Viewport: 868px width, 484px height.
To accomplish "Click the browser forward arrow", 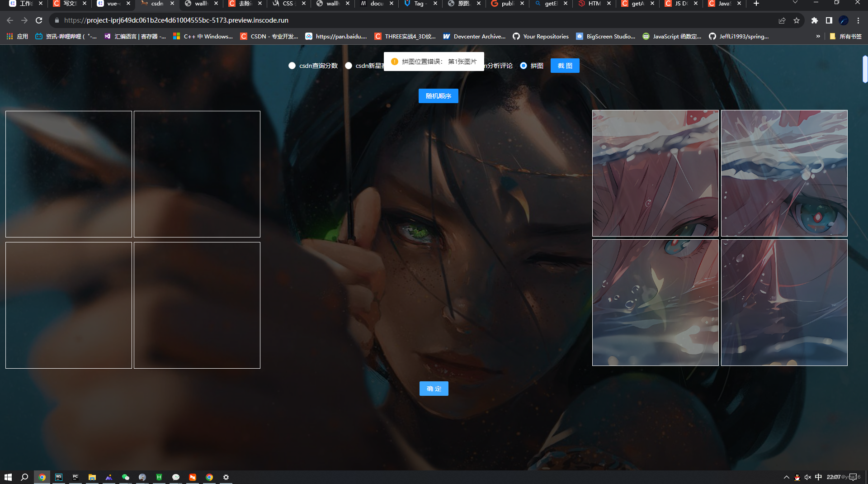I will point(24,20).
